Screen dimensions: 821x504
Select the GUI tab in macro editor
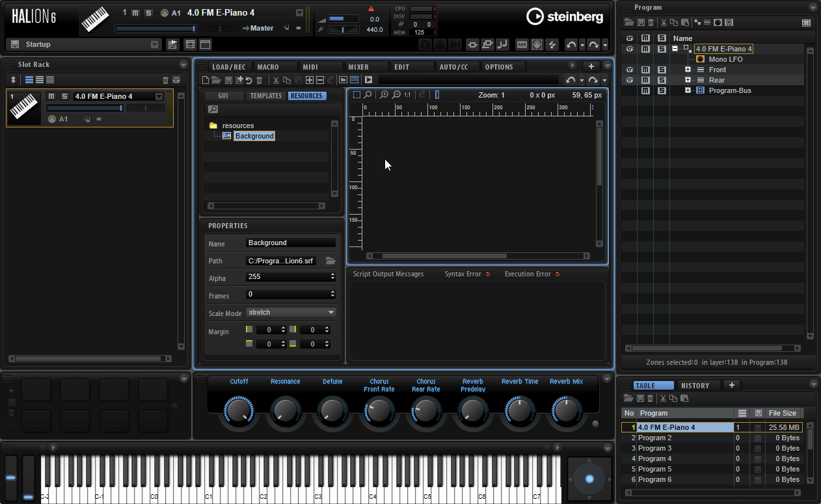(223, 96)
